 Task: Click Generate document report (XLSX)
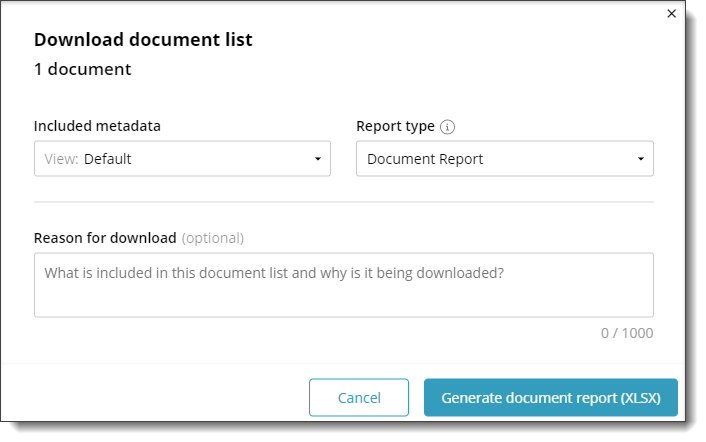551,397
